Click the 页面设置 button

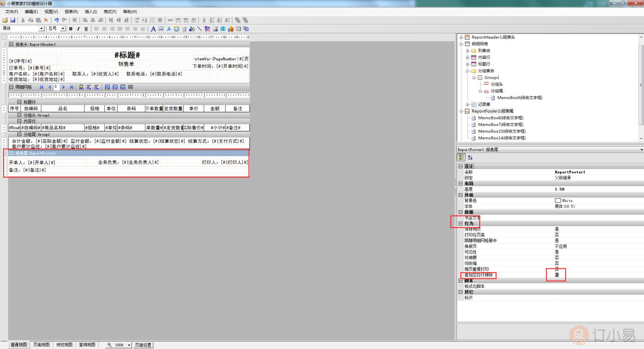(143, 345)
